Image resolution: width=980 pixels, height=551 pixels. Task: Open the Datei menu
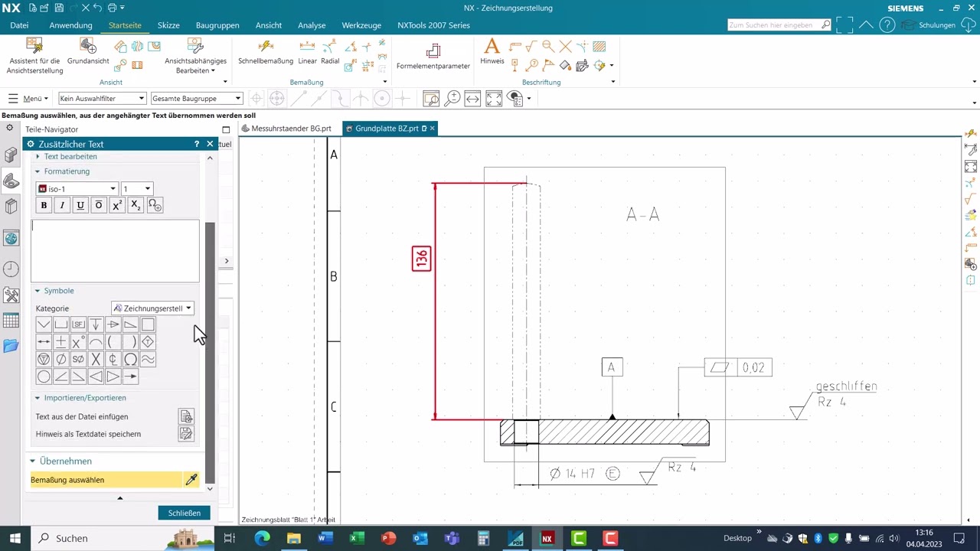click(x=19, y=25)
